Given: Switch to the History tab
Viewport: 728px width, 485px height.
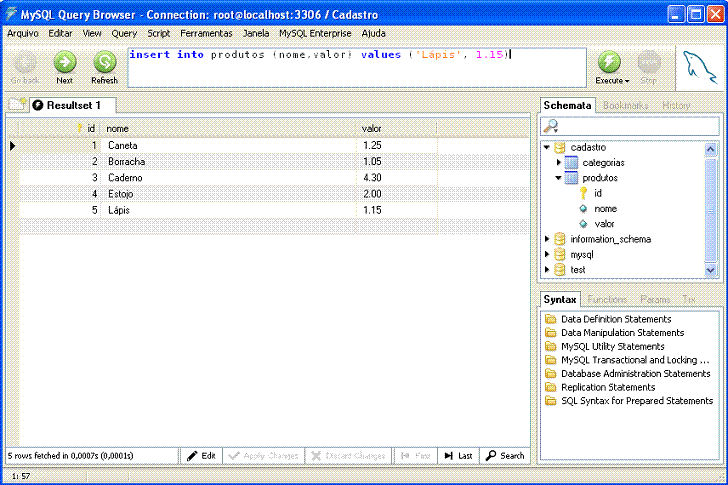Looking at the screenshot, I should click(676, 105).
